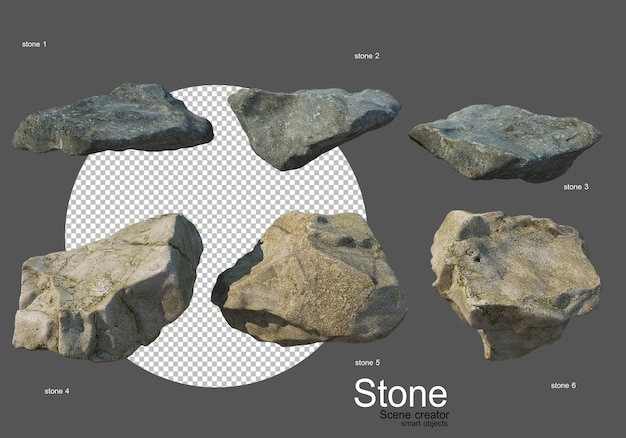
Task: Click the 'Scene creator' subtitle text
Action: pos(414,415)
